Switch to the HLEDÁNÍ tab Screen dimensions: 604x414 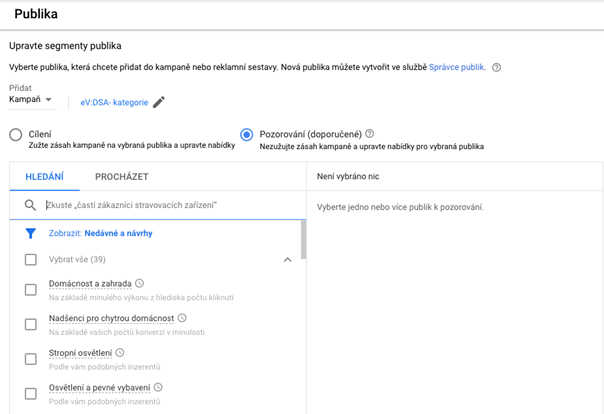point(45,177)
